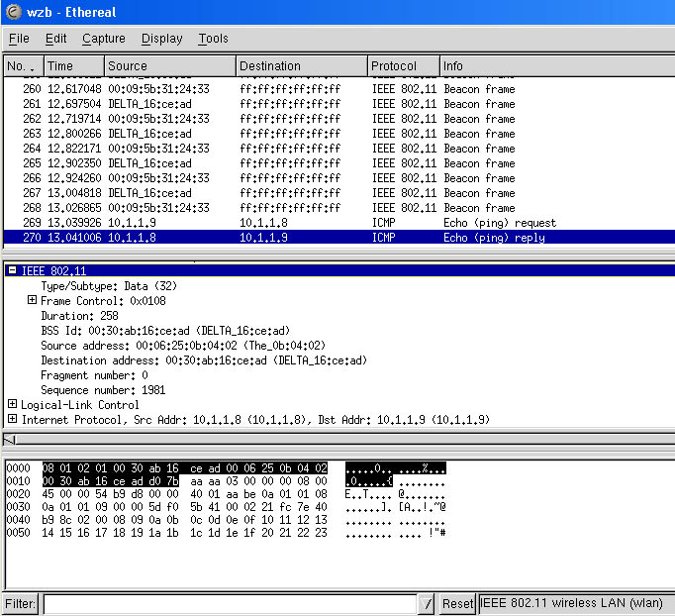Viewport: 675px width, 616px height.
Task: Sort by the Source column header
Action: (x=170, y=66)
